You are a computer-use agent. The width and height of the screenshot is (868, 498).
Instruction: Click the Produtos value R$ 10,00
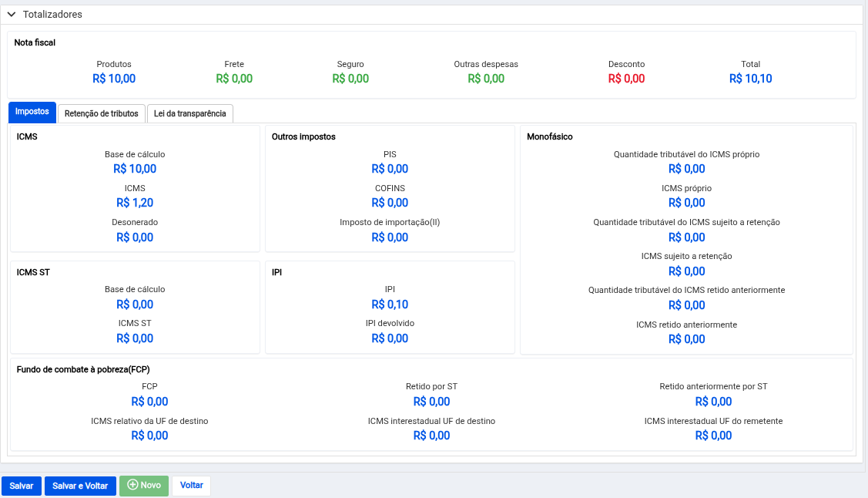click(114, 79)
